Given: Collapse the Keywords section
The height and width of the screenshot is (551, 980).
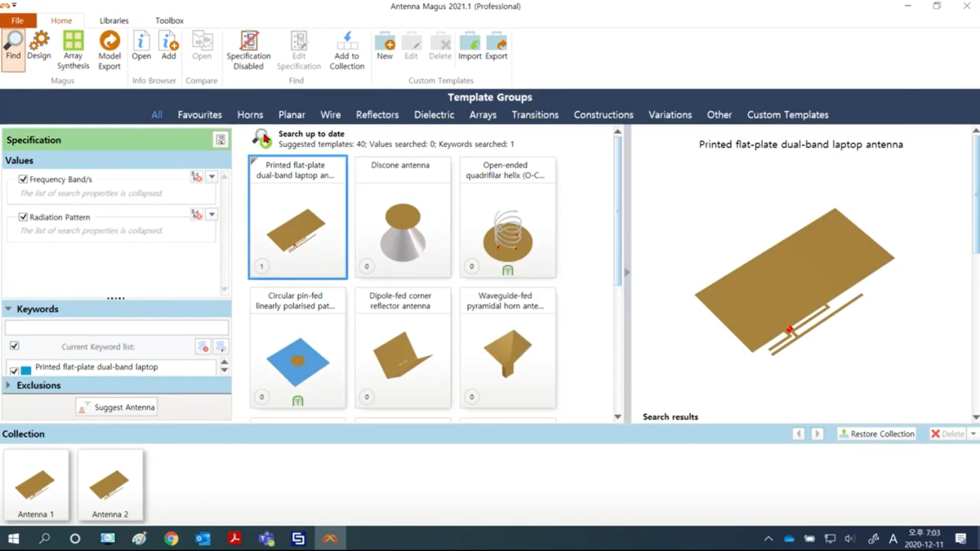Looking at the screenshot, I should click(8, 309).
